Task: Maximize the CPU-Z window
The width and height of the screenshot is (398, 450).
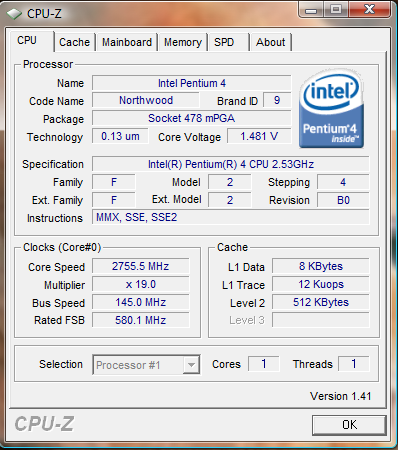Action: (335, 9)
